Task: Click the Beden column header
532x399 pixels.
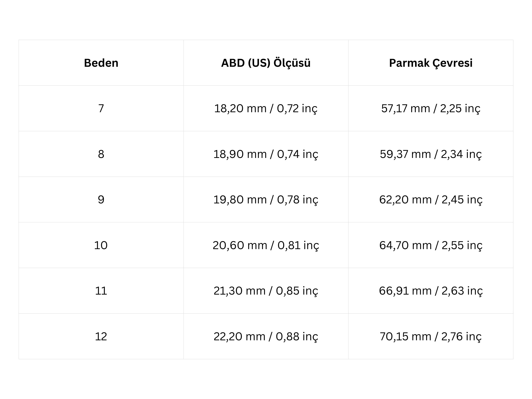Action: pyautogui.click(x=101, y=63)
